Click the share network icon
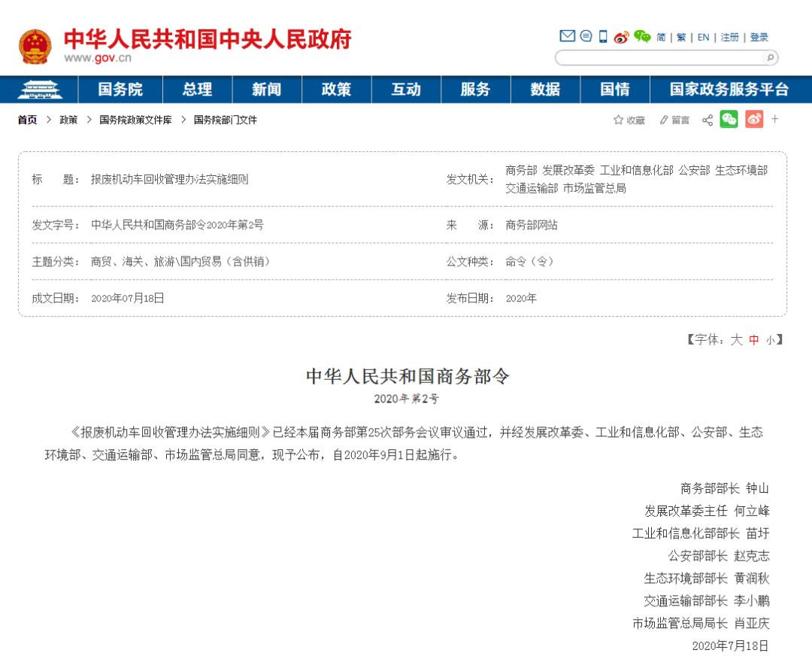This screenshot has width=812, height=662. 707,120
